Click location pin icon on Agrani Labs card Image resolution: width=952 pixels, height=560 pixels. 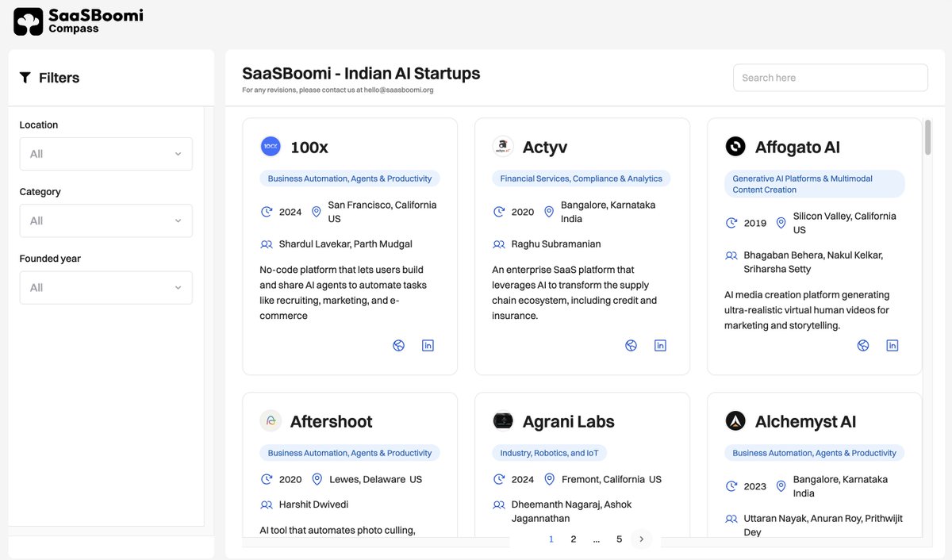549,479
